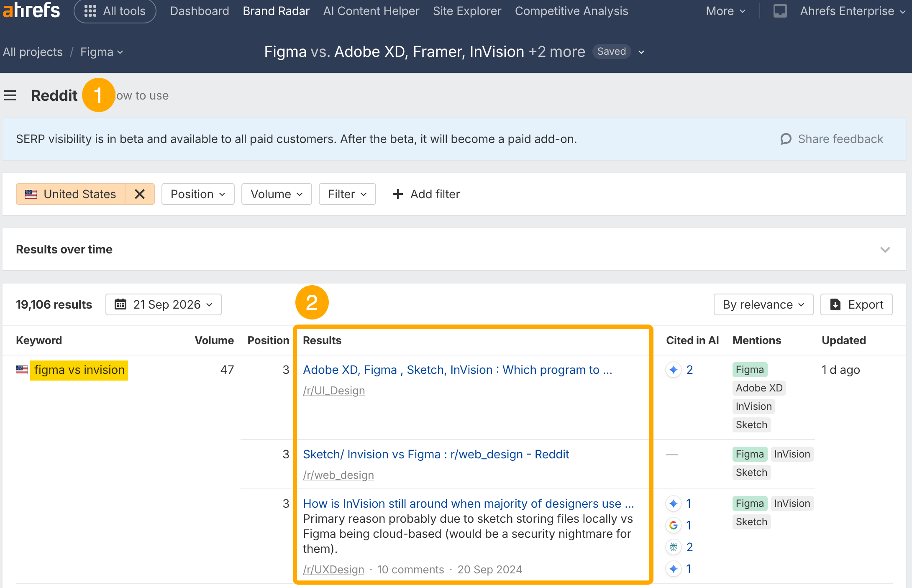Viewport: 912px width, 588px height.
Task: Open the All tools grid menu
Action: pos(115,11)
